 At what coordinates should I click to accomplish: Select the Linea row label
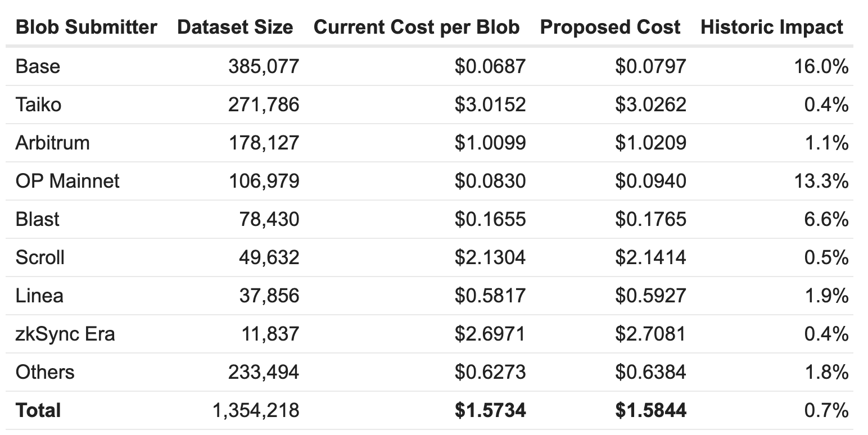coord(39,296)
